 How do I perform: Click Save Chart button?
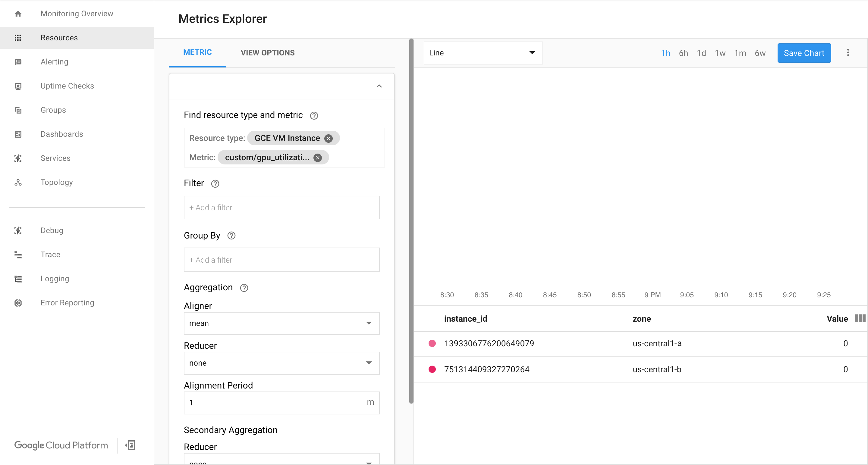(804, 53)
